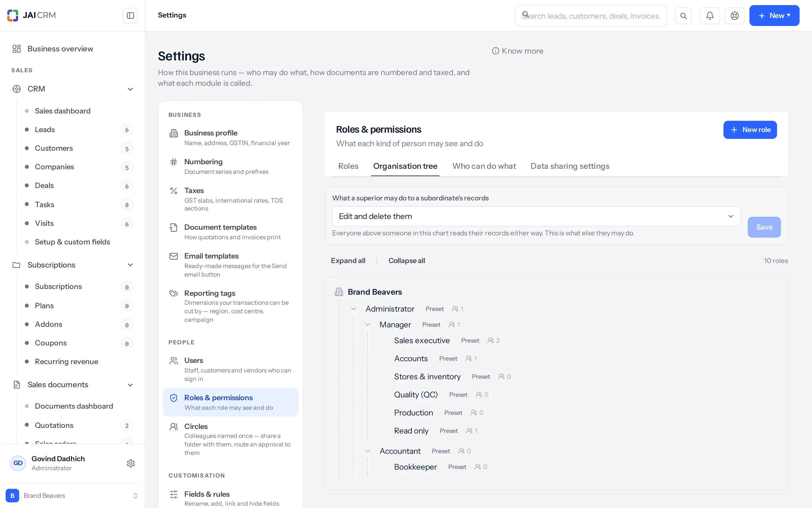This screenshot has width=812, height=508.
Task: Toggle the sidebar collapse icon
Action: point(130,16)
